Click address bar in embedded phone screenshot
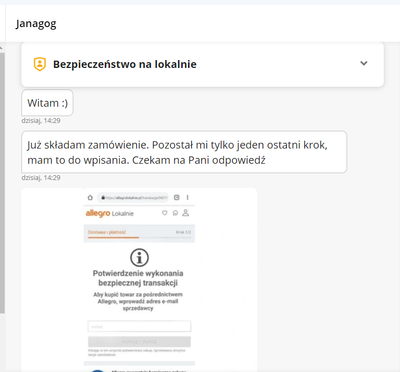 pos(133,197)
